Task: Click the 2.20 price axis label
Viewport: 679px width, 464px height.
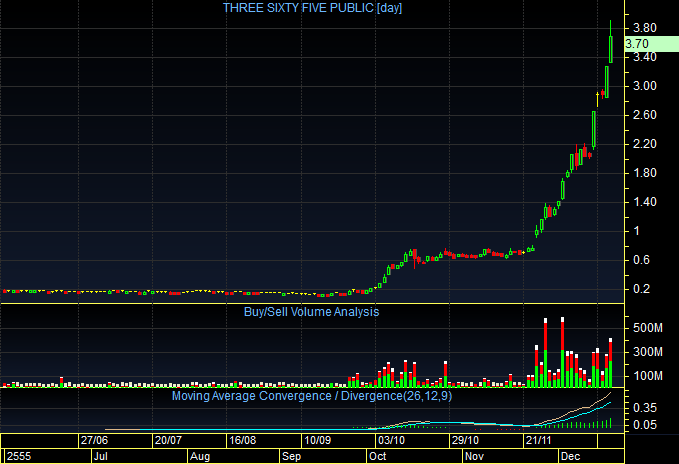Action: coord(644,144)
